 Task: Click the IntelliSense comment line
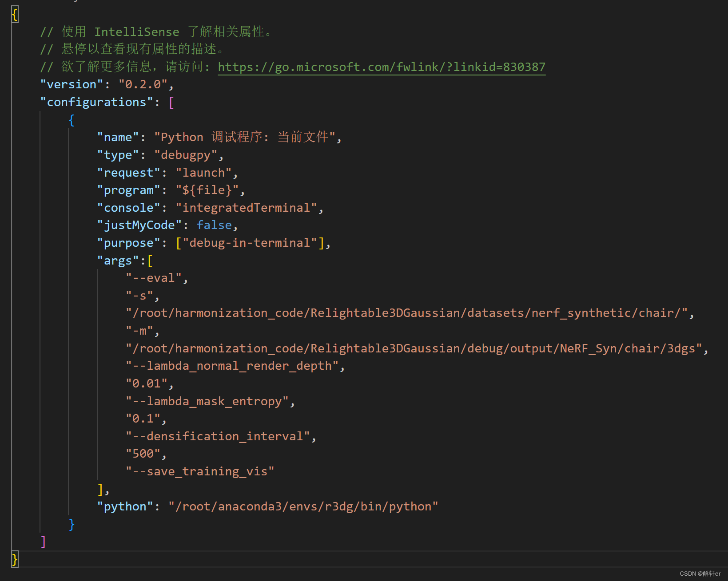[156, 32]
